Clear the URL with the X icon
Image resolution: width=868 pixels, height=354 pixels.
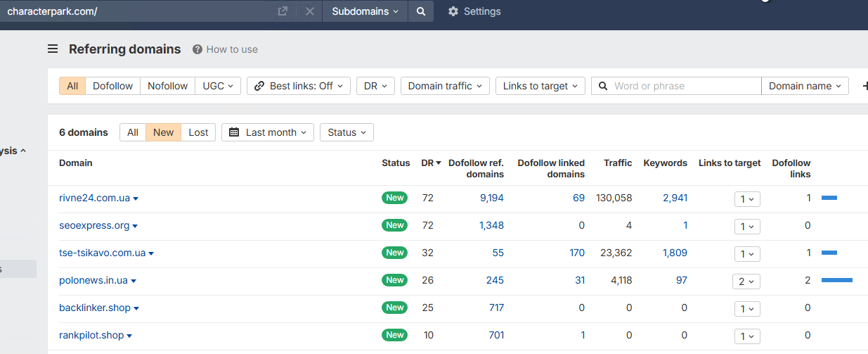(x=309, y=11)
